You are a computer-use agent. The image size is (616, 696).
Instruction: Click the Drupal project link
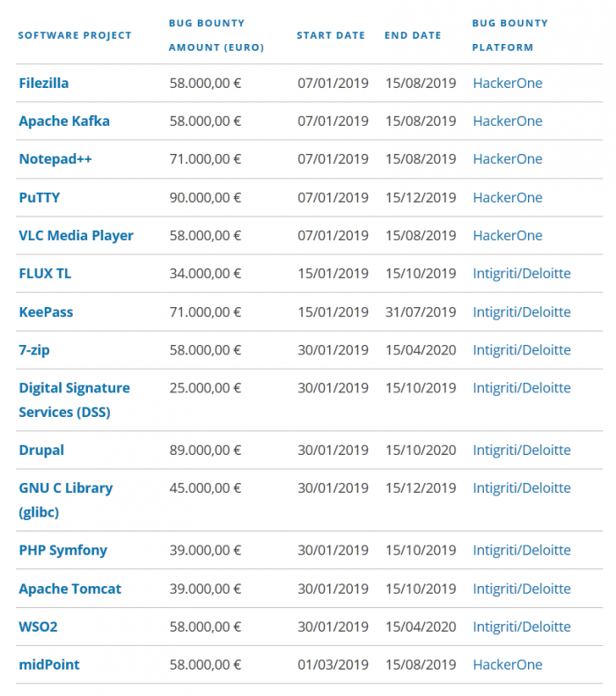click(x=41, y=451)
